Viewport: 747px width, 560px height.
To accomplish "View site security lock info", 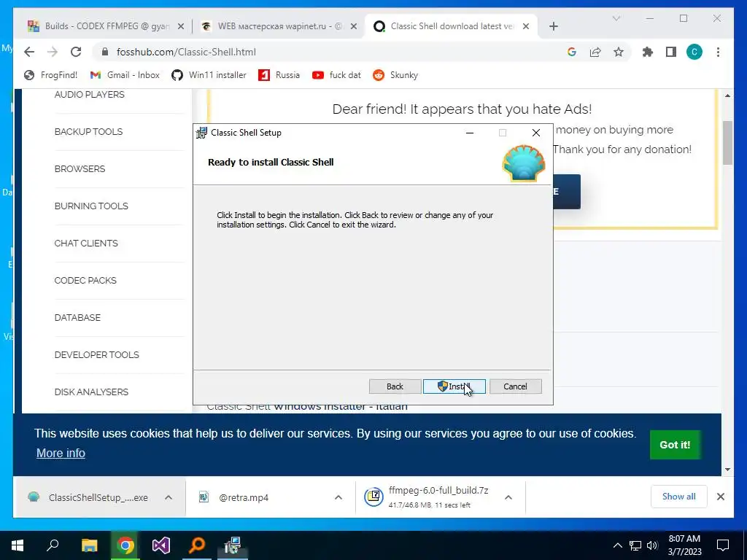I will (105, 52).
